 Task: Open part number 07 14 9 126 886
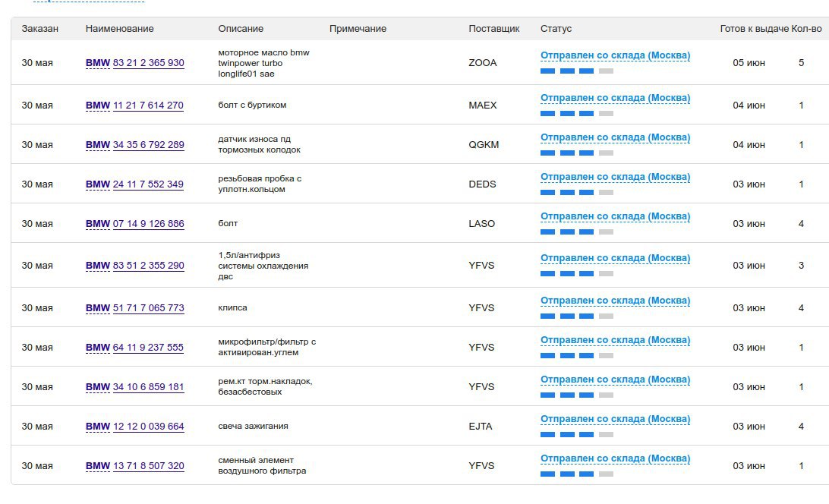pos(149,224)
